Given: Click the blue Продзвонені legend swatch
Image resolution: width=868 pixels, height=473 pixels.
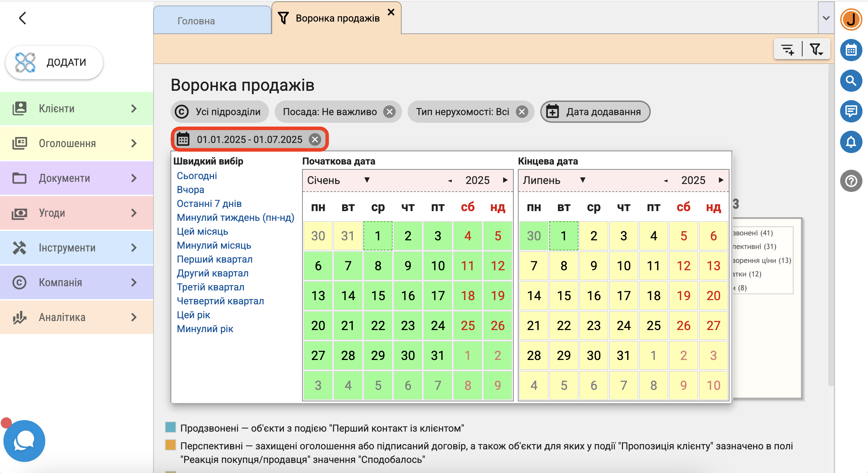Looking at the screenshot, I should [171, 427].
